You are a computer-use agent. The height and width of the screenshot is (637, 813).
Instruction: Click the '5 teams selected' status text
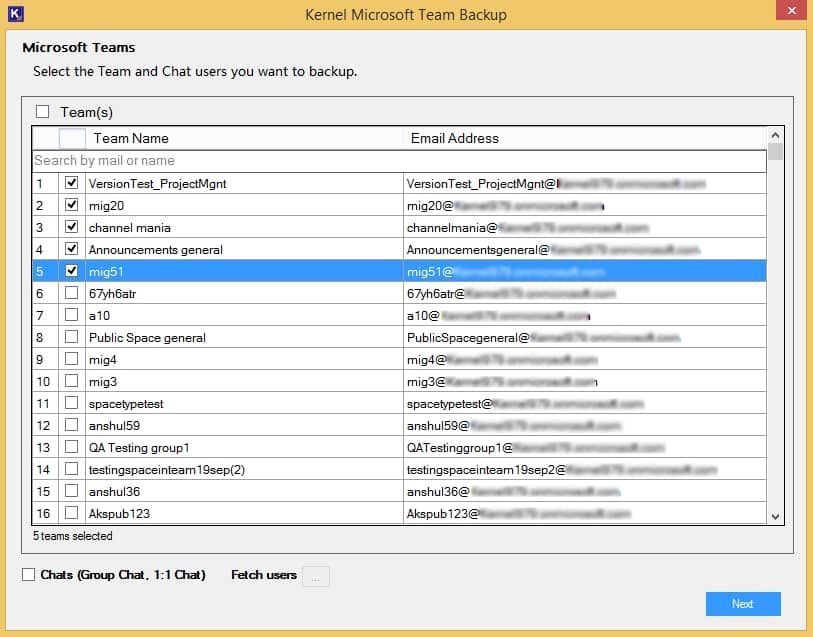[73, 536]
